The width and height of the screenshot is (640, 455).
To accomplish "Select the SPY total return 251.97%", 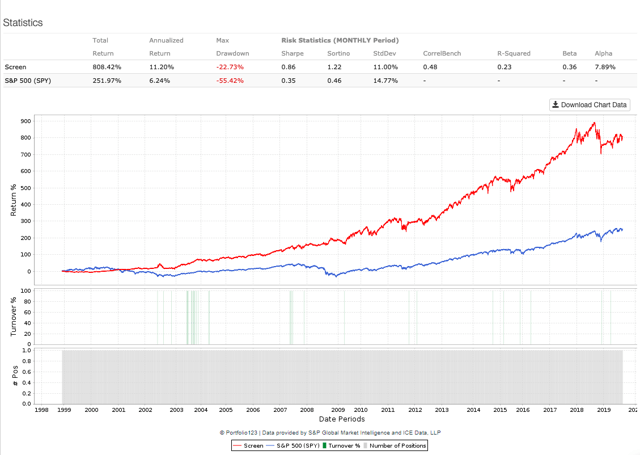I will 107,80.
